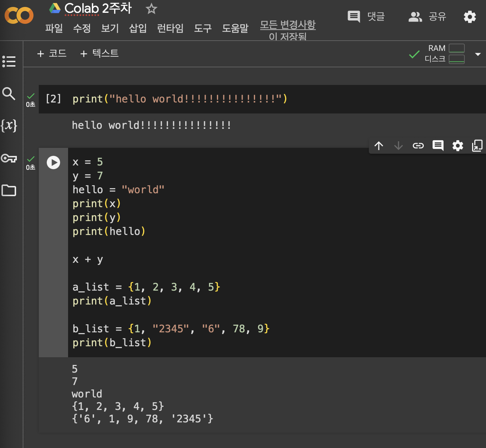Open the search and replace sidebar icon
The height and width of the screenshot is (448, 486).
(9, 94)
